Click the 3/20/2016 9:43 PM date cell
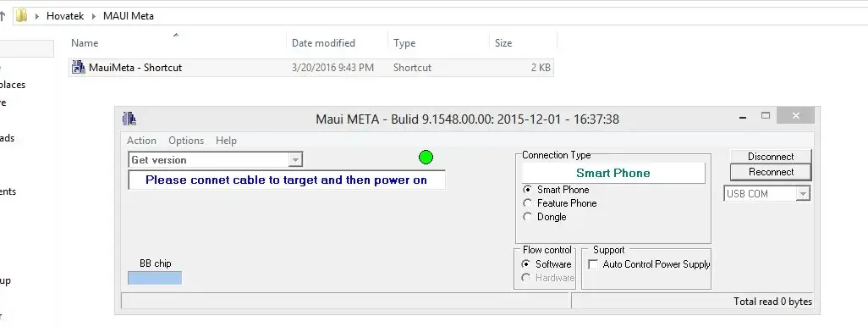This screenshot has height=327, width=868. click(332, 68)
